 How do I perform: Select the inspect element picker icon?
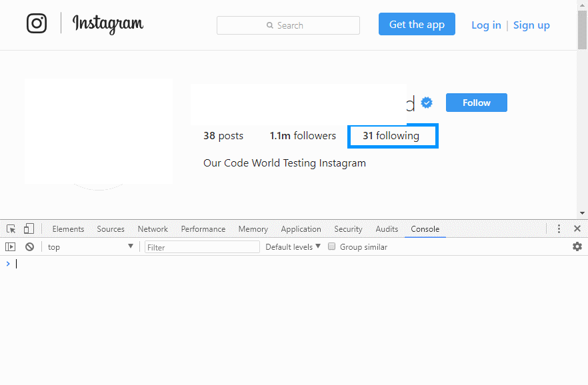(x=11, y=229)
